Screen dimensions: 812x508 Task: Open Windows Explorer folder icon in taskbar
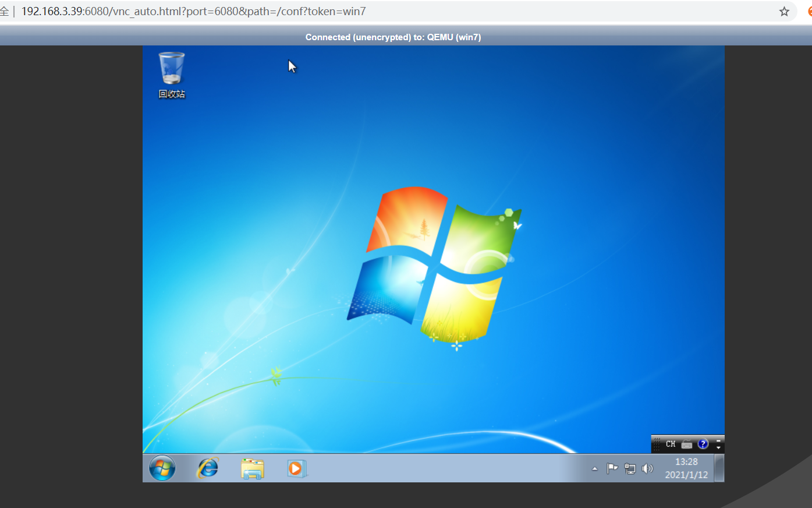(x=253, y=468)
